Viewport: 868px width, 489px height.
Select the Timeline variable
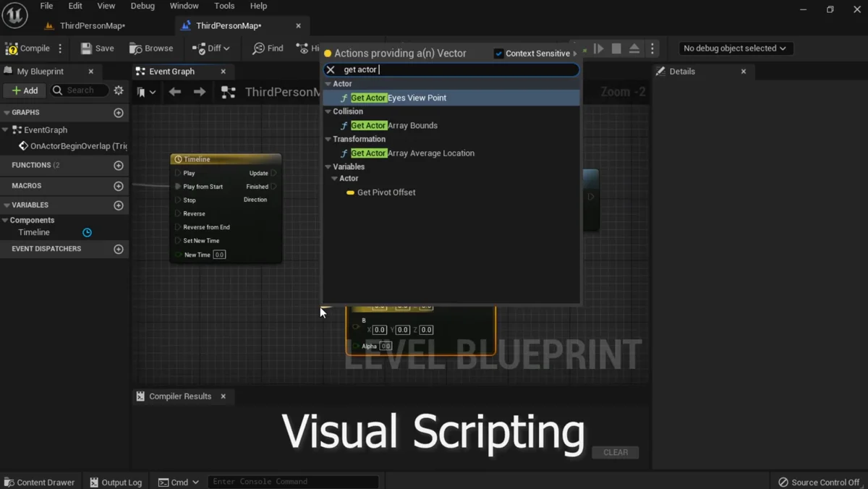34,232
